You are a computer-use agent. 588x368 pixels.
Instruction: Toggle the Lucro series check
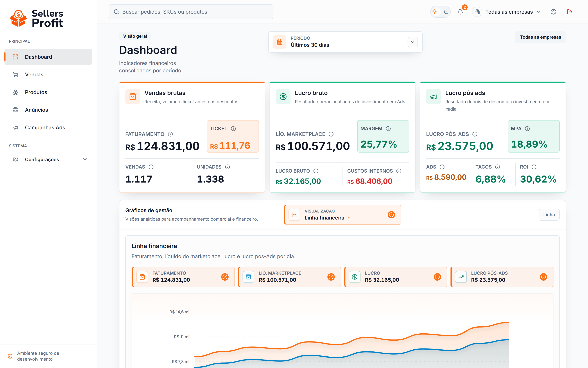tap(437, 277)
